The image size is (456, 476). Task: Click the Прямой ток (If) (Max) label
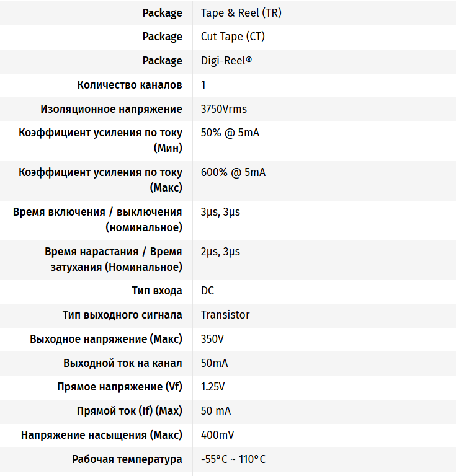click(x=130, y=411)
